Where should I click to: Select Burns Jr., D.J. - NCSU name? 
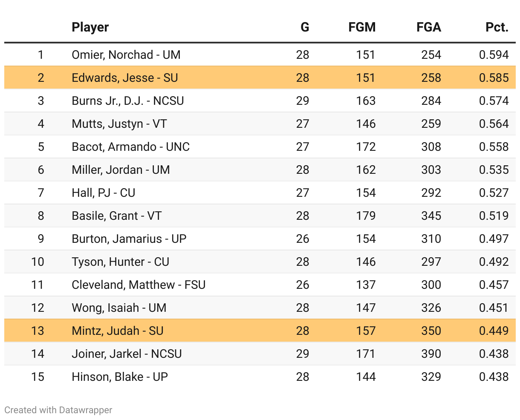128,101
